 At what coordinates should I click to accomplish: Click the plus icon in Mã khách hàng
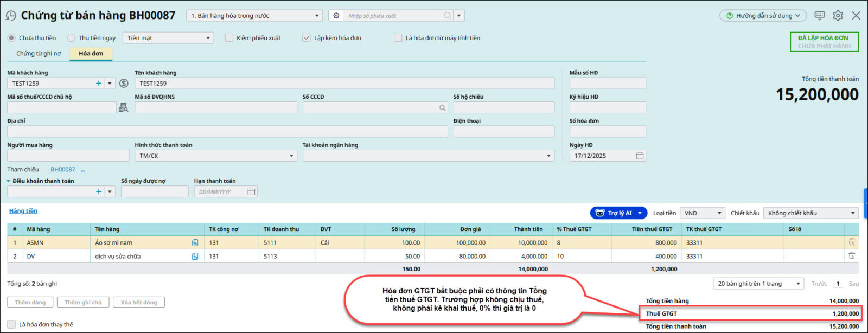coord(99,84)
